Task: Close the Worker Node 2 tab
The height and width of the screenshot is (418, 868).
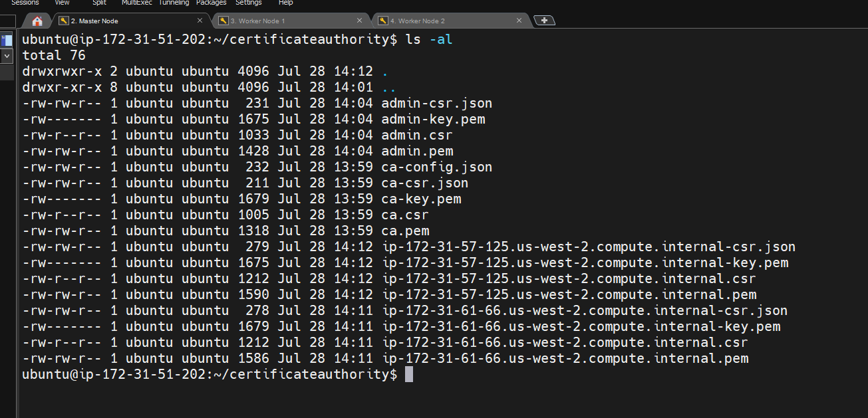Action: pyautogui.click(x=519, y=21)
